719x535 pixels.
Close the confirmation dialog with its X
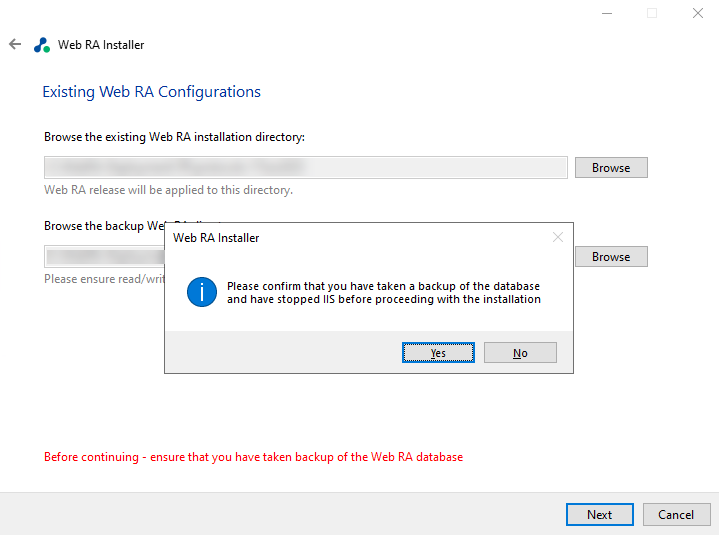tap(558, 238)
